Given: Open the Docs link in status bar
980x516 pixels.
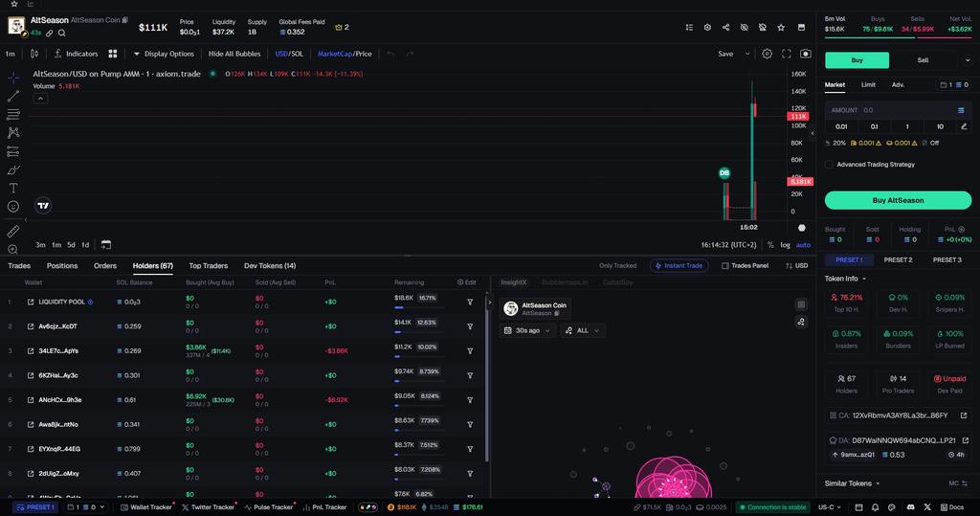Looking at the screenshot, I should (952, 507).
